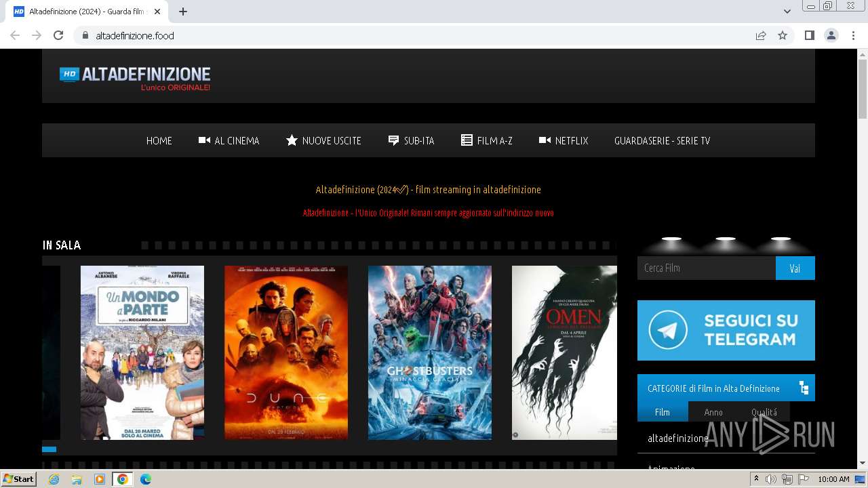This screenshot has width=868, height=488.
Task: Click the IN SALA section heading
Action: (x=62, y=245)
